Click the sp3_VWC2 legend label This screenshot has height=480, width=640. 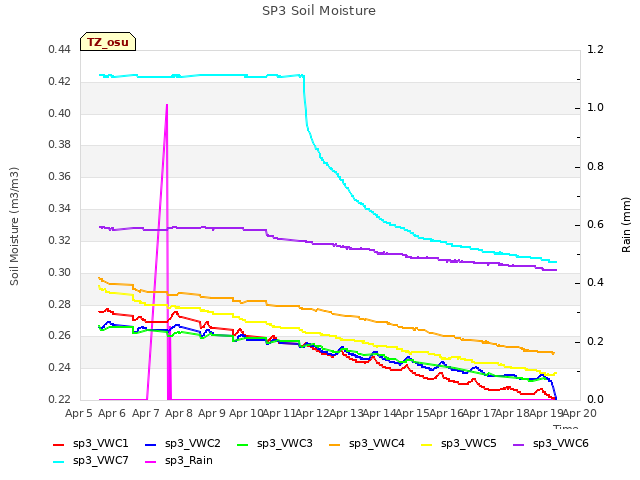click(x=193, y=444)
